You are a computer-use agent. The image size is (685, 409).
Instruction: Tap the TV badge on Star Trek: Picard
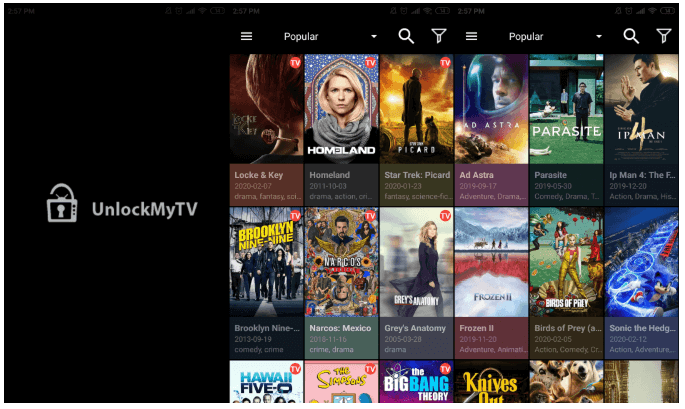445,62
